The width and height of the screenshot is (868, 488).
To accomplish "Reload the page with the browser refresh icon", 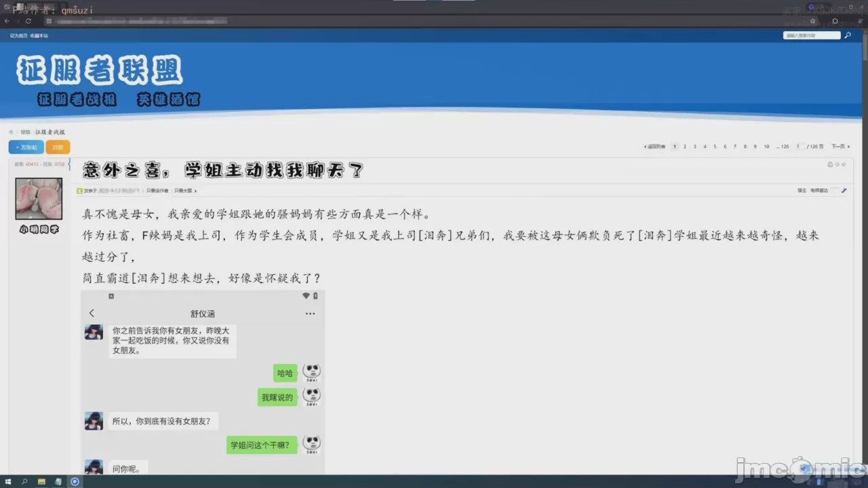I will (28, 21).
